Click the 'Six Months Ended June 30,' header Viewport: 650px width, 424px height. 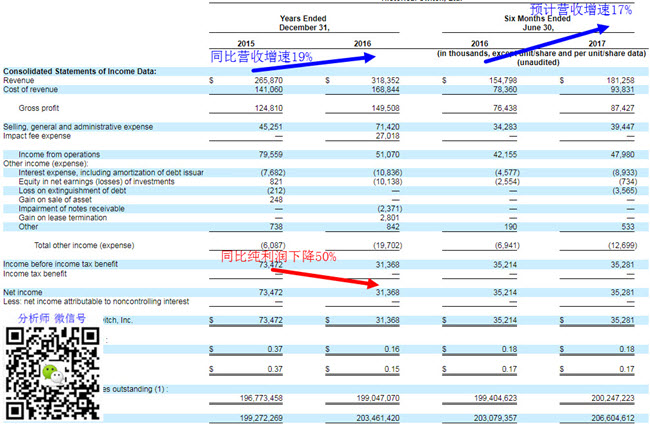(x=538, y=23)
